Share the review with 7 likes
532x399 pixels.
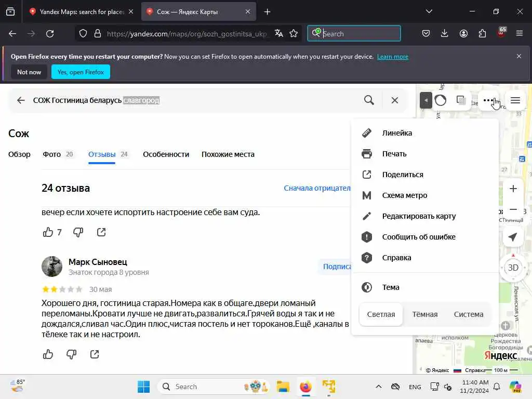(x=101, y=232)
